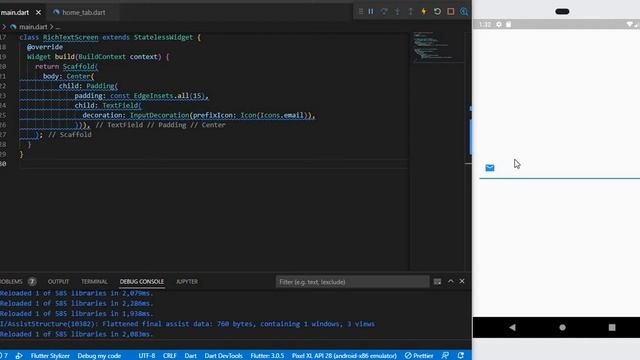Click the code minimap overview
The image size is (640, 360).
click(x=438, y=47)
